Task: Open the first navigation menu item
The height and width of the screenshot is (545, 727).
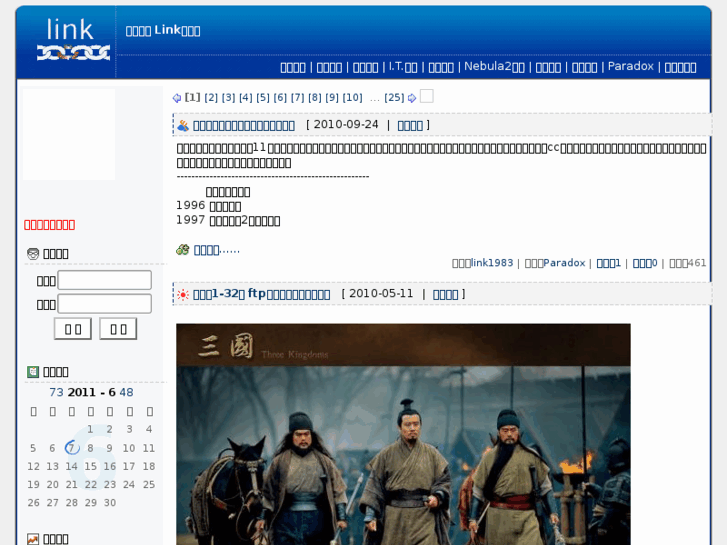Action: [x=293, y=67]
